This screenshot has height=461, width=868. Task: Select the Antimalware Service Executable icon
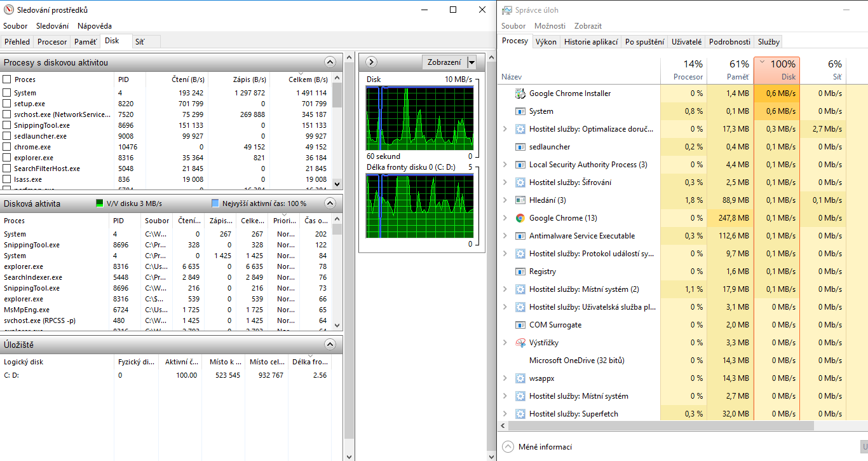pyautogui.click(x=520, y=236)
